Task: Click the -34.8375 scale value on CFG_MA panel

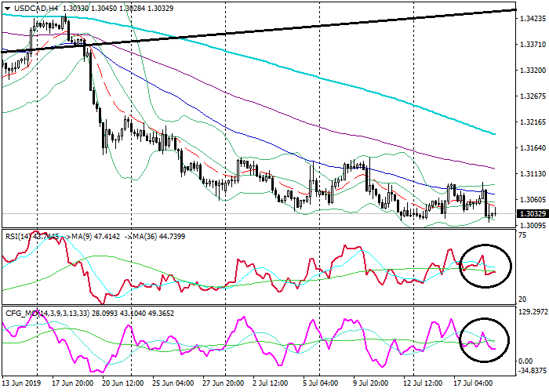Action: coord(531,369)
